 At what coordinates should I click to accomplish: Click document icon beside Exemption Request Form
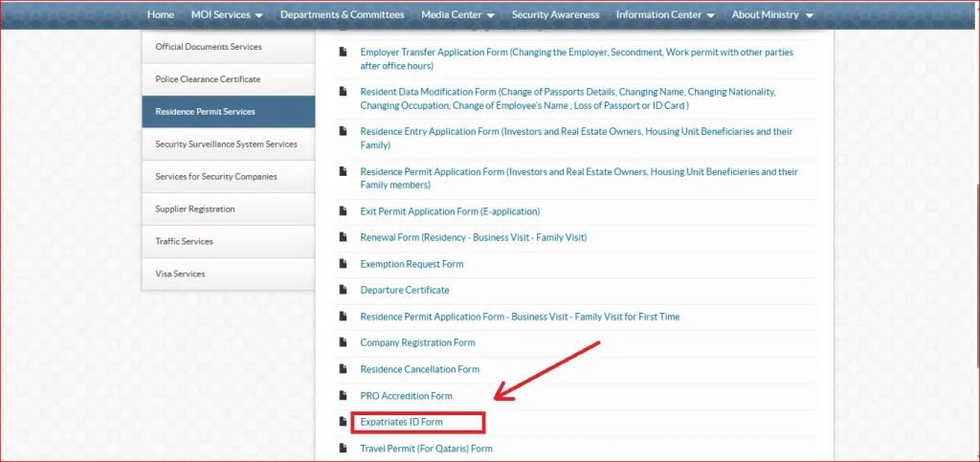pos(343,264)
